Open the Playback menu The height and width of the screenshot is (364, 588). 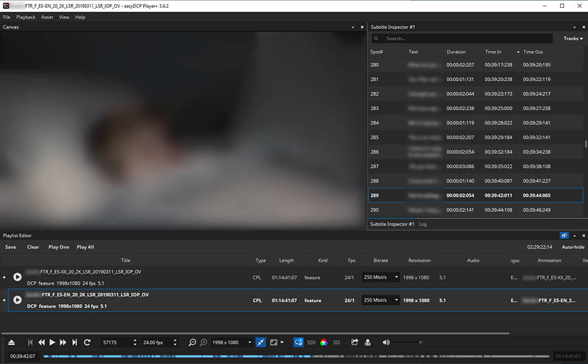(x=26, y=17)
